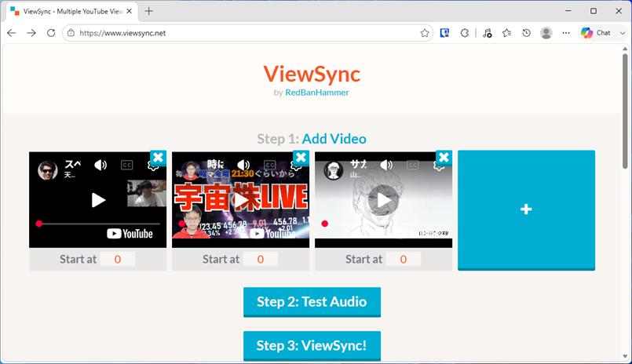Go forward in the browser
632x364 pixels.
(x=31, y=33)
